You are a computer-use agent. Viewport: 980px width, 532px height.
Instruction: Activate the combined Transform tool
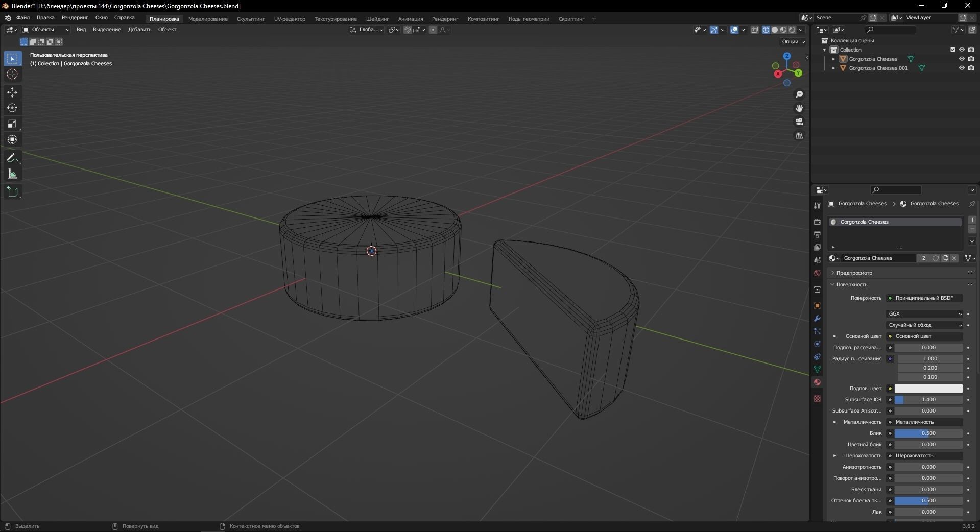tap(12, 139)
